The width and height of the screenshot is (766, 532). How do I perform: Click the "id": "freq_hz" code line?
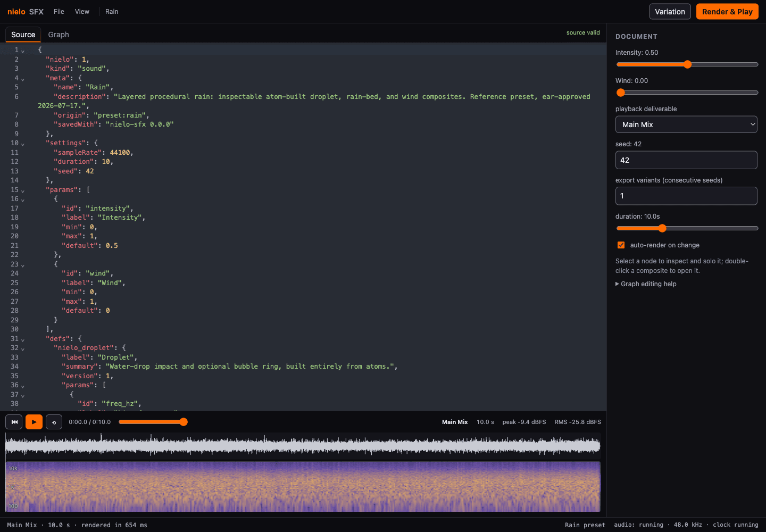[x=109, y=404]
